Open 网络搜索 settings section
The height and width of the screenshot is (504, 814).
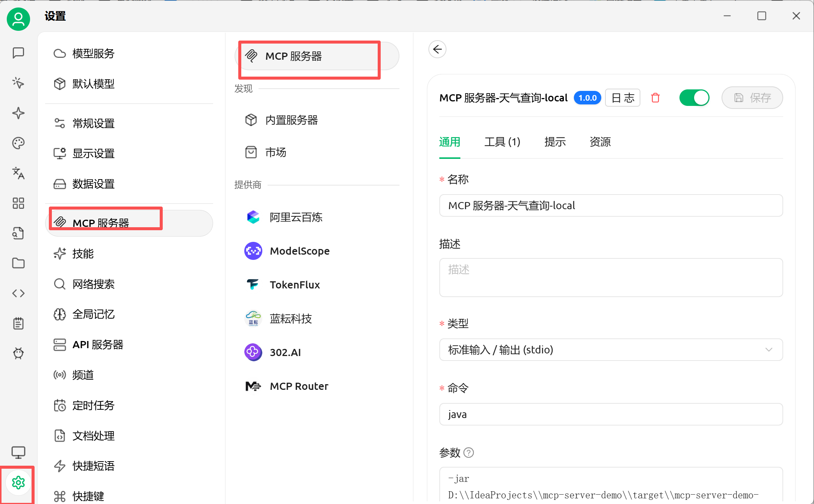click(x=93, y=284)
